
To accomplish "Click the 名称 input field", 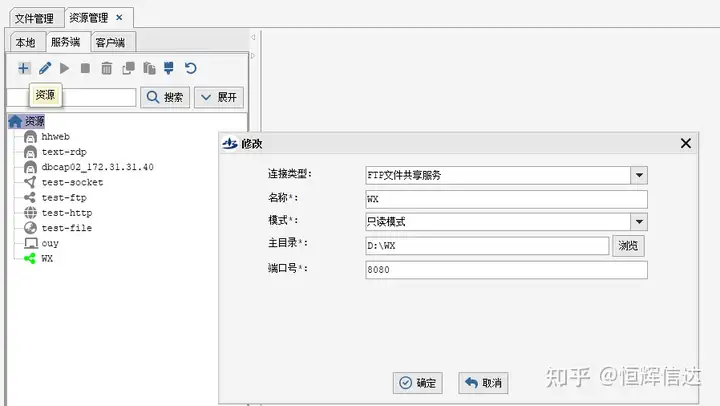I will click(x=506, y=199).
